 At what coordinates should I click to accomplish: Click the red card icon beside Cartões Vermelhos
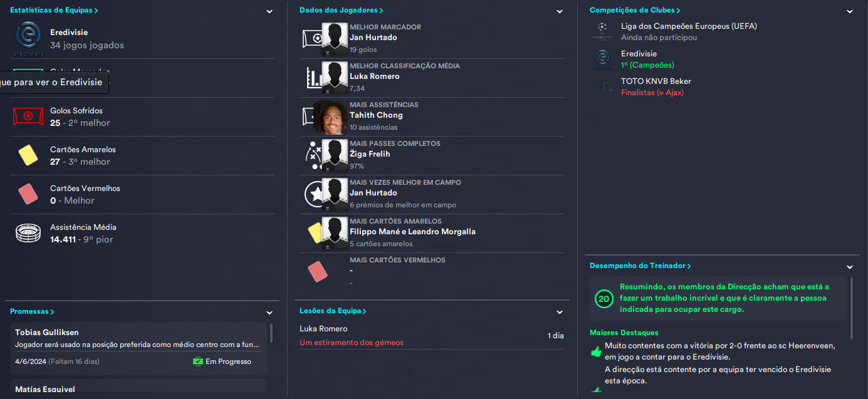28,194
